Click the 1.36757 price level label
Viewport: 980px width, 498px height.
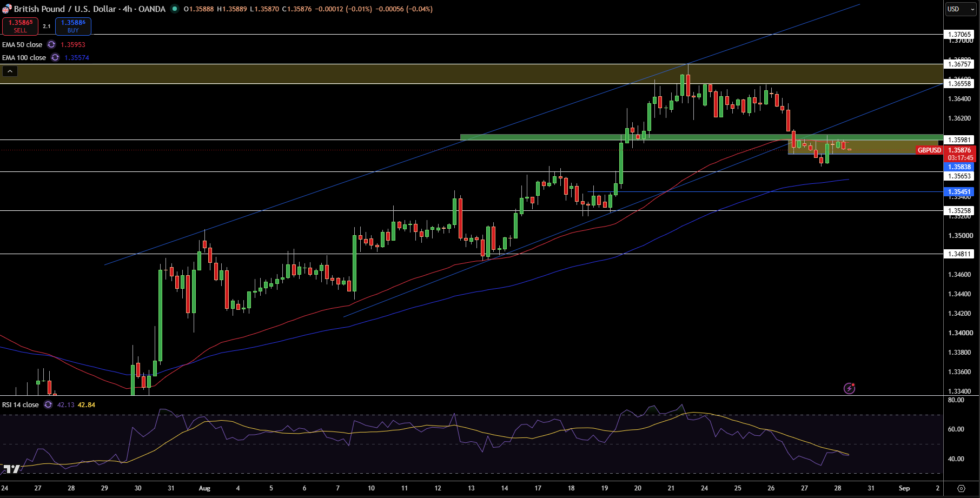pyautogui.click(x=960, y=64)
